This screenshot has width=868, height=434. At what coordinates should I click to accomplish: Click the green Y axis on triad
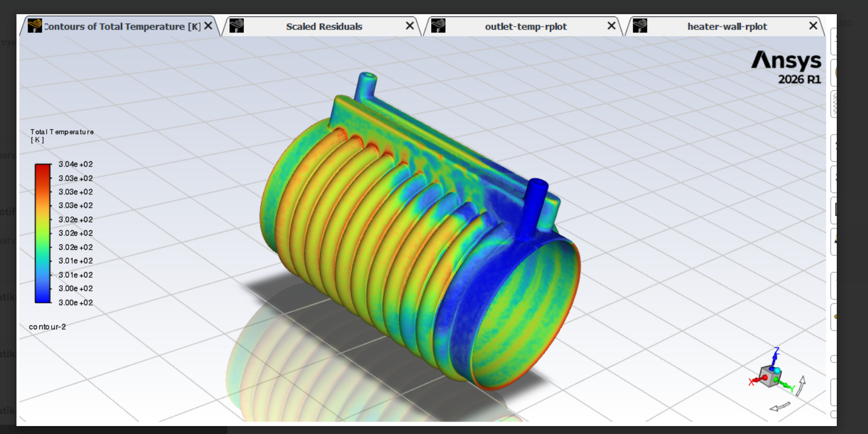point(786,386)
